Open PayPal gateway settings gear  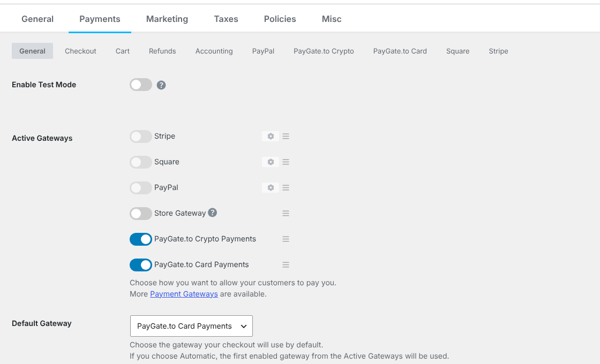271,187
